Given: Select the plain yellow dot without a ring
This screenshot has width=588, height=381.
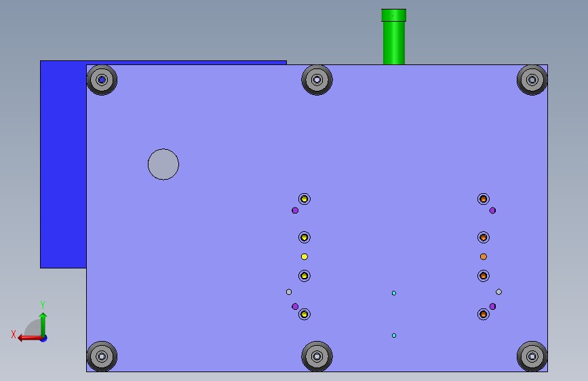Looking at the screenshot, I should click(304, 257).
